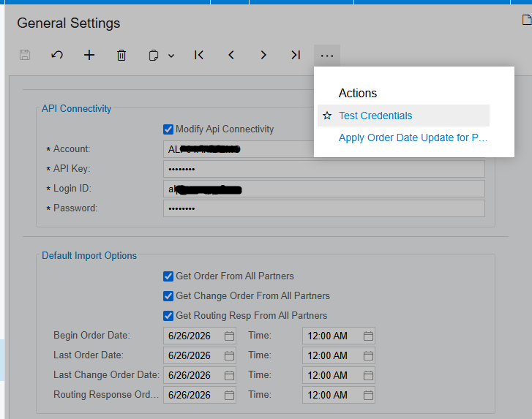This screenshot has width=532, height=419.
Task: Open time picker for Last Order Date
Action: (368, 355)
